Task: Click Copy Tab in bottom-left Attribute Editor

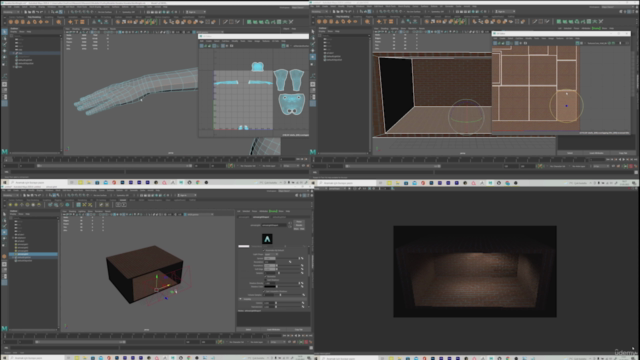Action: (299, 329)
